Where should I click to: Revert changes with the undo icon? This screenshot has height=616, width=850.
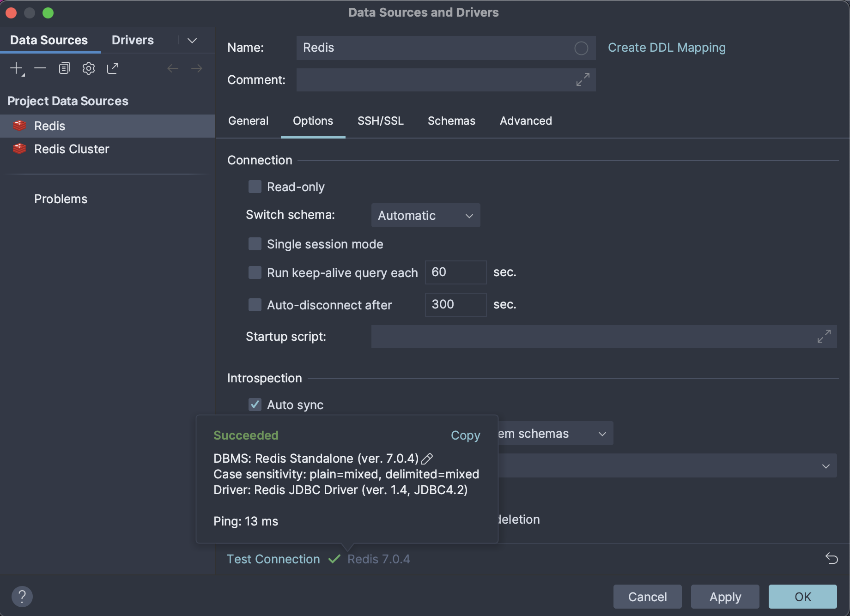[x=831, y=559]
